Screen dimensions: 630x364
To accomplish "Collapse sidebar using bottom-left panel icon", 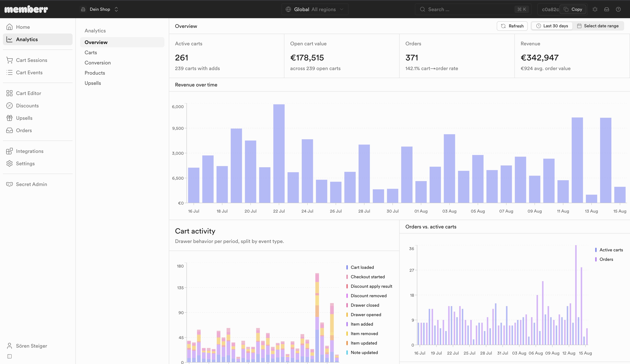I will click(9, 356).
